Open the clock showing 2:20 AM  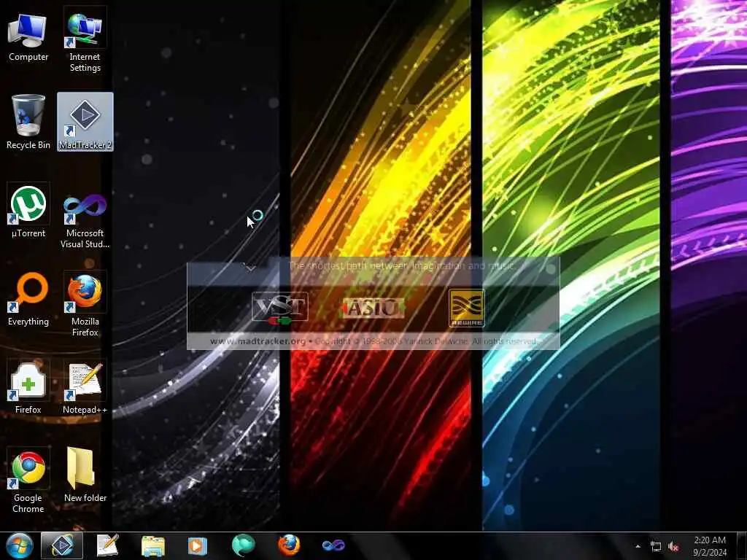tap(710, 545)
